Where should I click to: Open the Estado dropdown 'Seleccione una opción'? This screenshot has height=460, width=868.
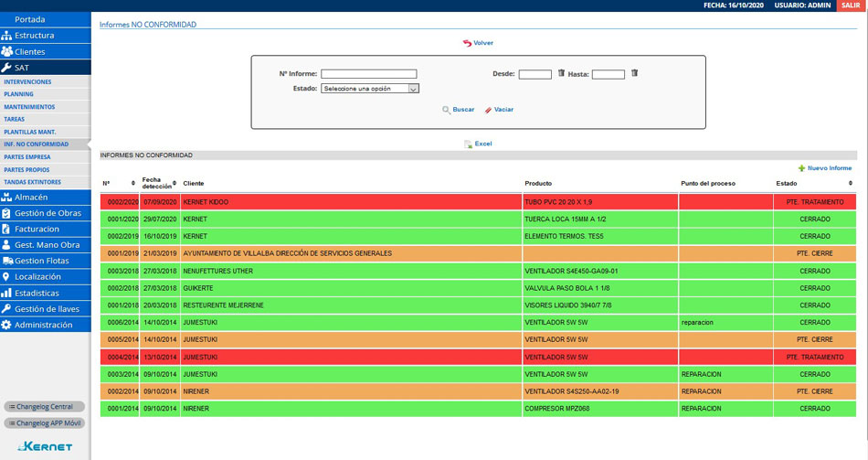(370, 89)
